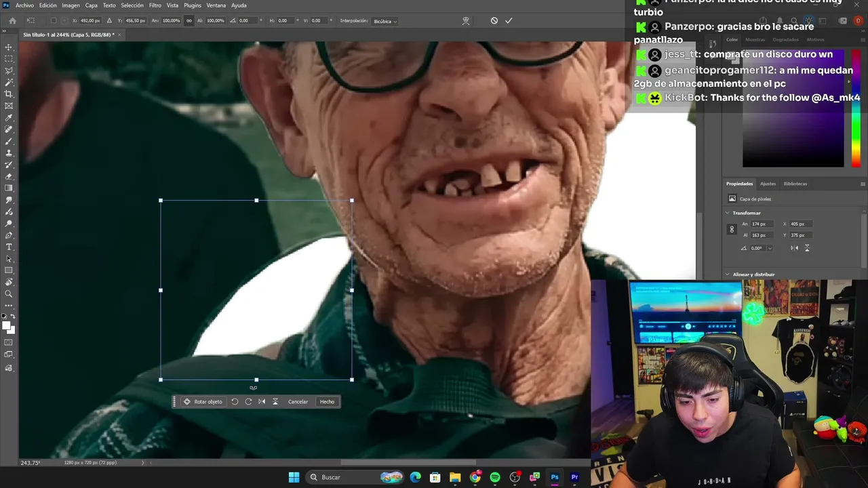868x488 pixels.
Task: Click the Home icon in options bar
Action: point(12,21)
